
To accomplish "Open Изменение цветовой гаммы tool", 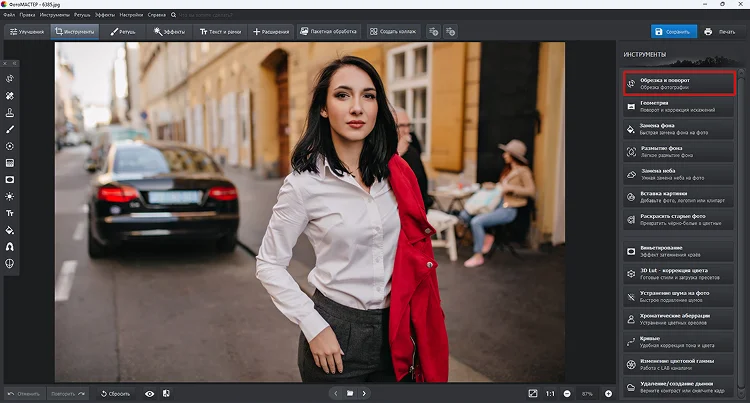I will [x=679, y=365].
